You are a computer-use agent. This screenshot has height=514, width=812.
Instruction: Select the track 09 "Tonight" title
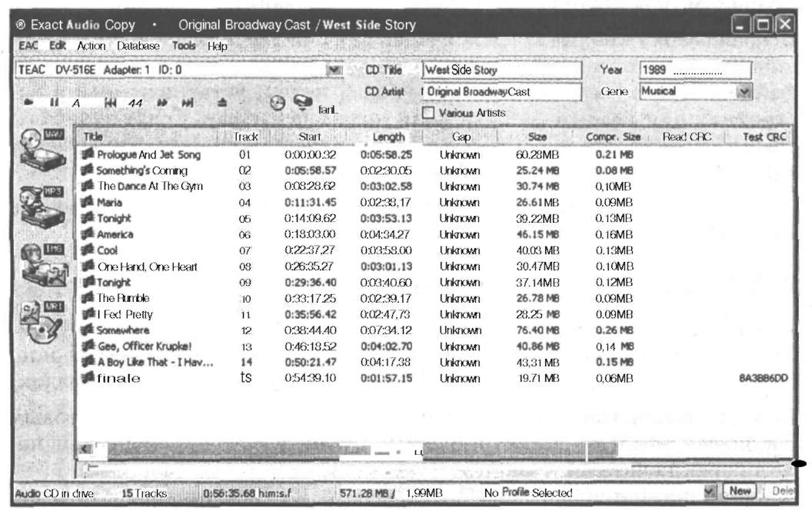(114, 282)
